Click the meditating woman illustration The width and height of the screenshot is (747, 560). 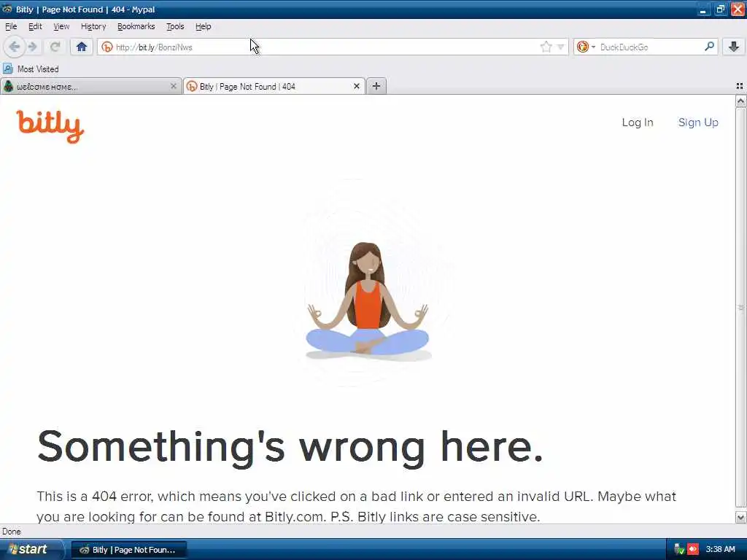click(368, 300)
